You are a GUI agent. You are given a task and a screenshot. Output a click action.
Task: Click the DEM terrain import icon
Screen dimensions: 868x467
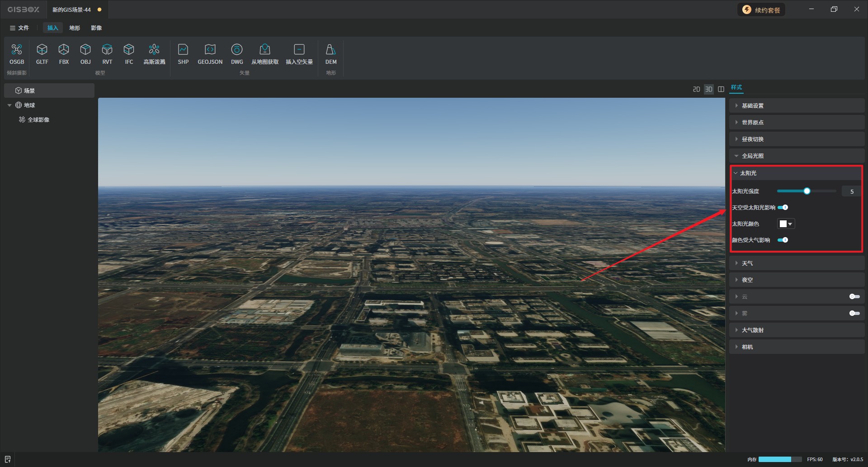coord(330,50)
